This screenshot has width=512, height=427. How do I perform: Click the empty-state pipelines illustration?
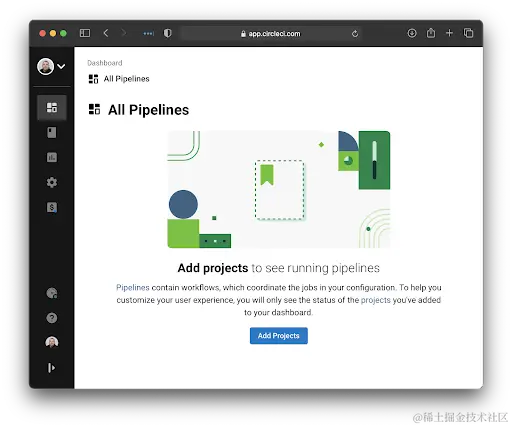pos(279,189)
